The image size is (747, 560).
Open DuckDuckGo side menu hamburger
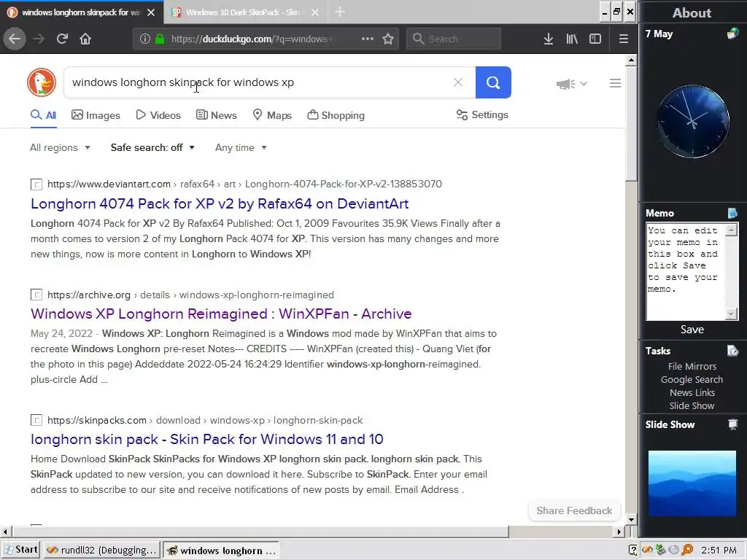tap(615, 83)
